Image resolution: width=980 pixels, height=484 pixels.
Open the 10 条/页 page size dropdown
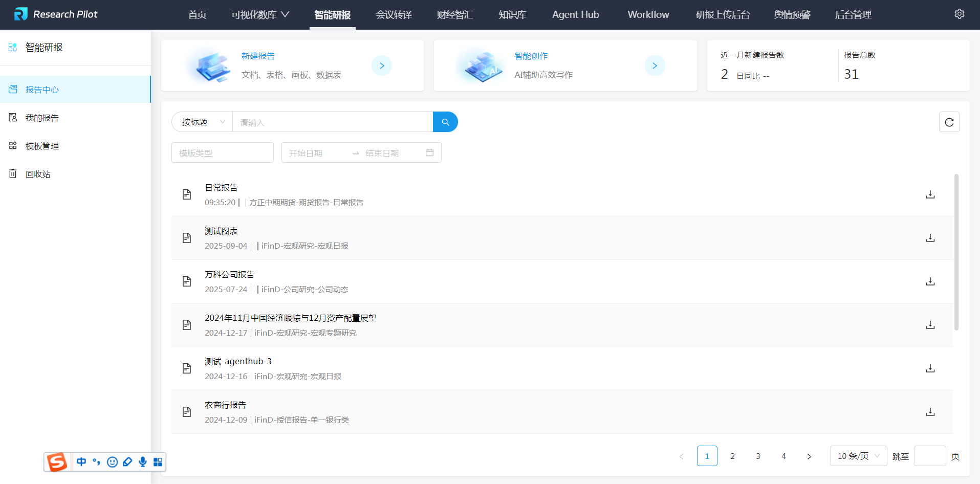tap(858, 456)
